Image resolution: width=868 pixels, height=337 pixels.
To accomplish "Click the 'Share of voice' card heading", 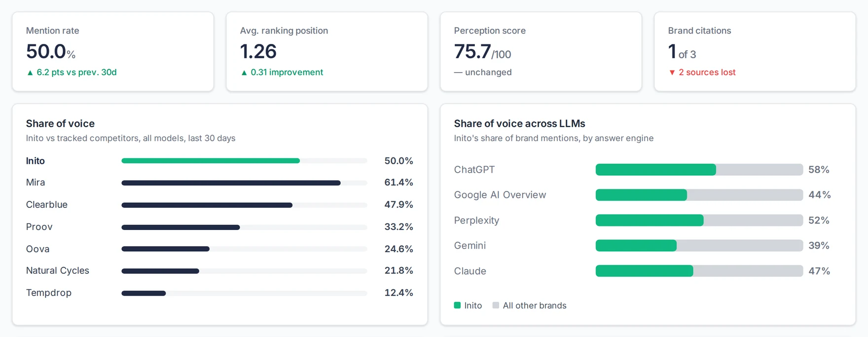I will click(60, 123).
